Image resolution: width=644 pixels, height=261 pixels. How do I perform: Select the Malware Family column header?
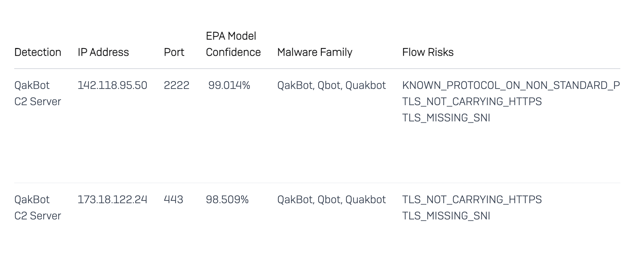pos(315,52)
